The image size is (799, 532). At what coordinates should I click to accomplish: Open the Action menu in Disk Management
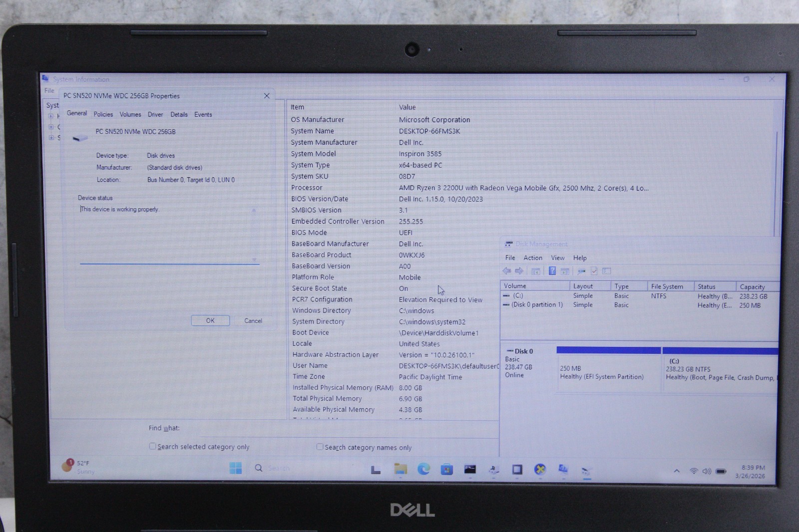(533, 258)
